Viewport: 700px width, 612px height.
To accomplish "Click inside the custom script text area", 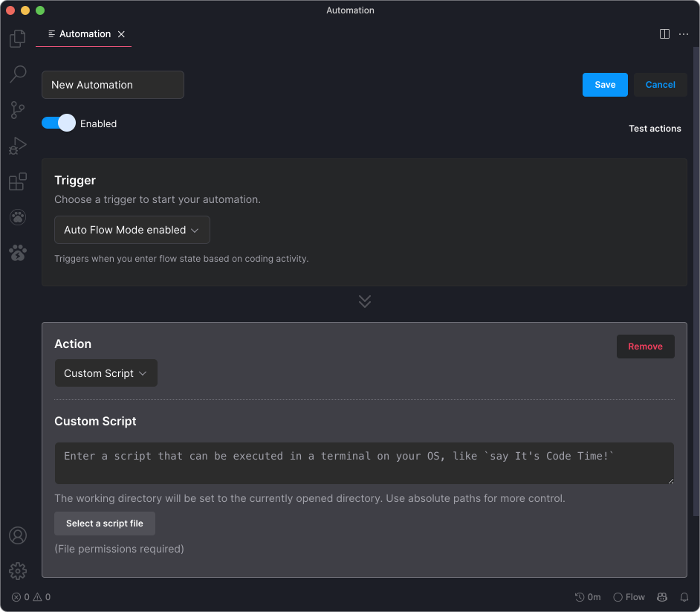I will [364, 461].
